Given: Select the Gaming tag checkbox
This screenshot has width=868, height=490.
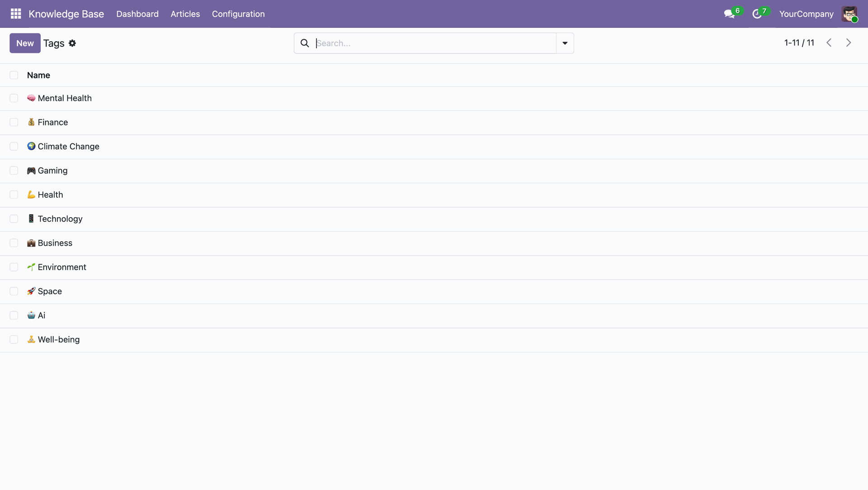Looking at the screenshot, I should click(14, 171).
